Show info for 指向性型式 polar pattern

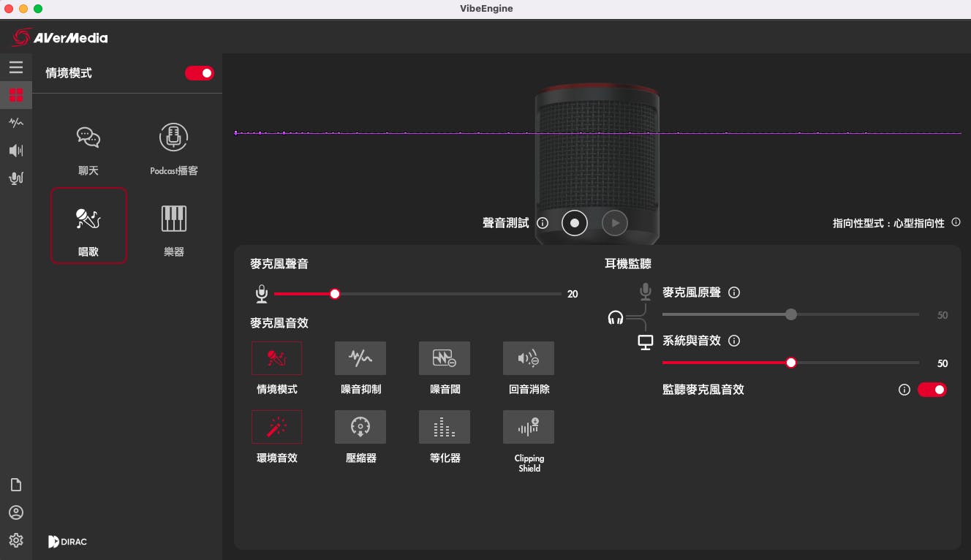click(956, 222)
